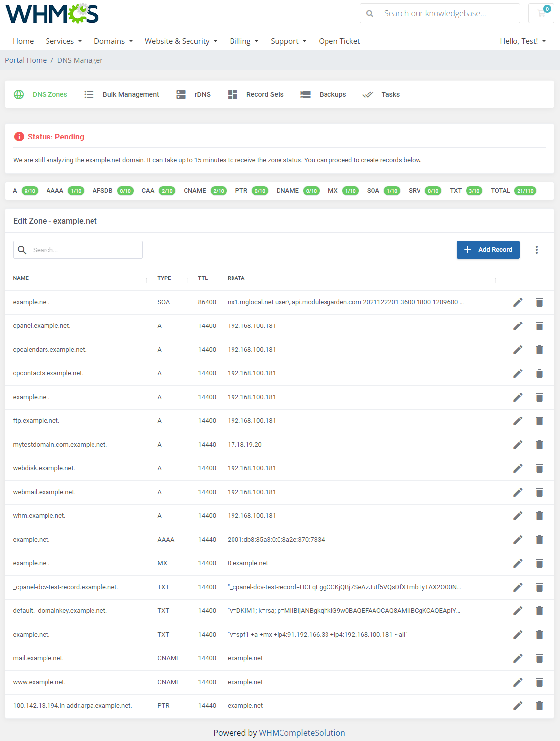This screenshot has width=560, height=741.
Task: View the Tasks section
Action: coord(390,94)
